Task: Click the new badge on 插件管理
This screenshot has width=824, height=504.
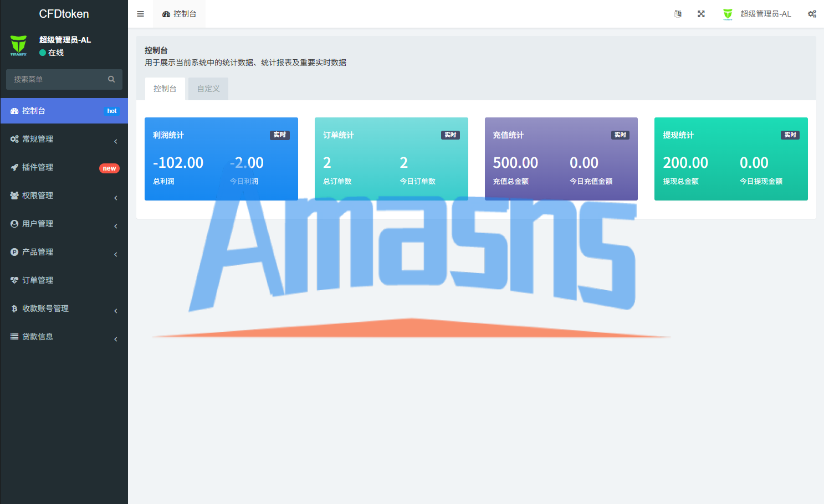Action: point(109,168)
